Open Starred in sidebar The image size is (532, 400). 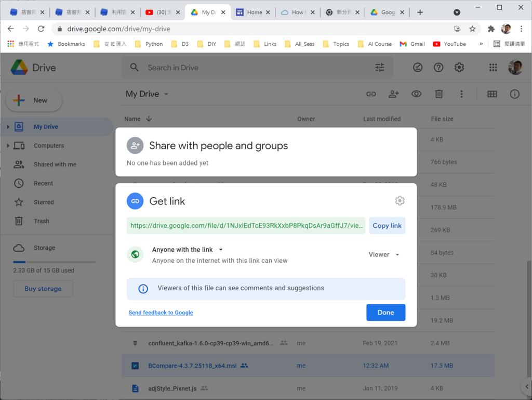[x=44, y=202]
